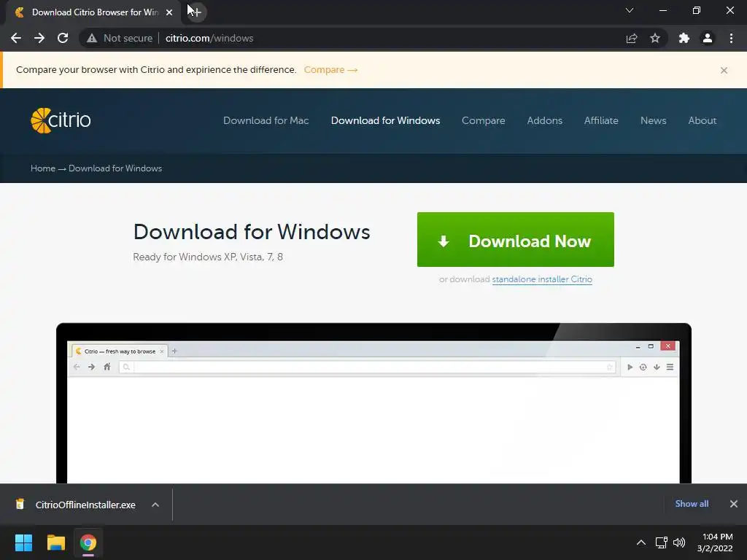The image size is (747, 560).
Task: Open Download for Mac menu item
Action: [266, 120]
